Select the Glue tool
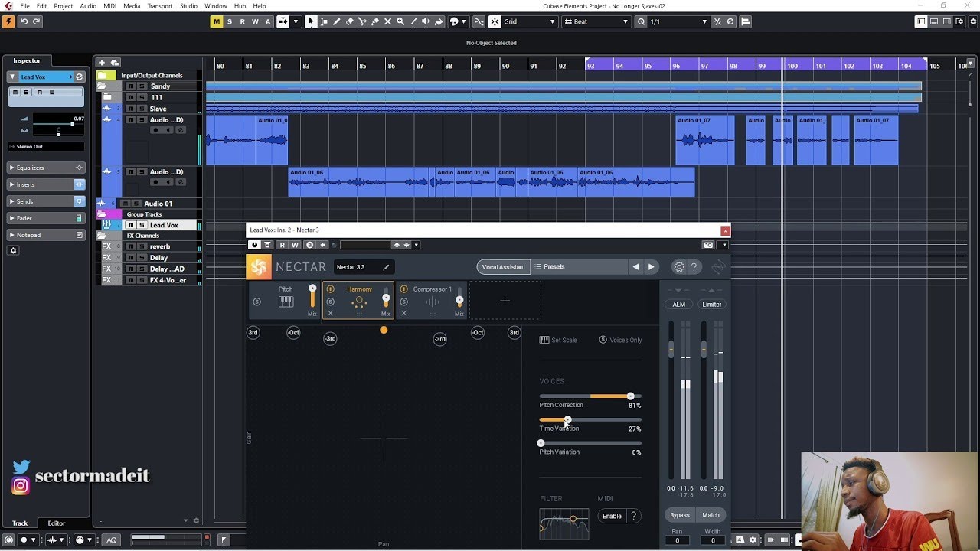The width and height of the screenshot is (980, 551). pyautogui.click(x=375, y=21)
